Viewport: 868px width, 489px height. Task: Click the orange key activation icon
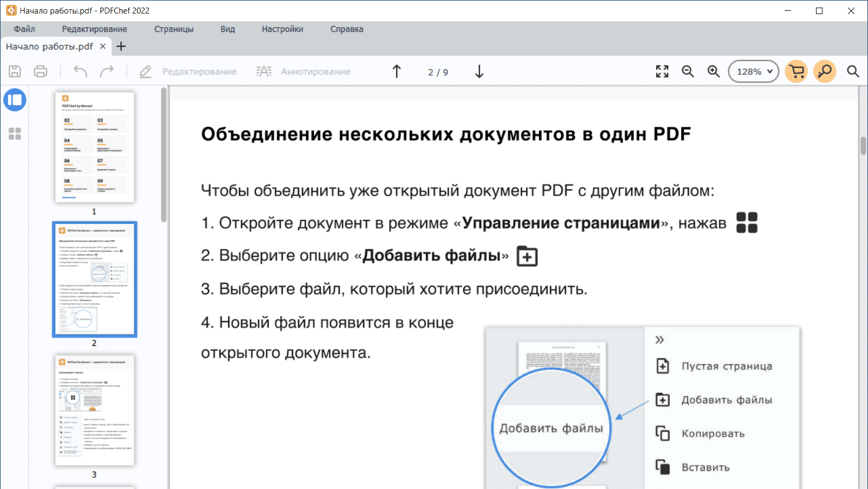825,71
